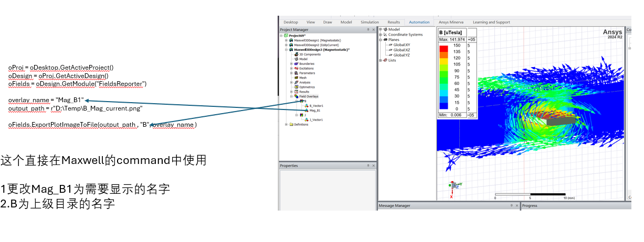644x242 pixels.
Task: Select the B_Vector1 field overlay
Action: tap(316, 106)
